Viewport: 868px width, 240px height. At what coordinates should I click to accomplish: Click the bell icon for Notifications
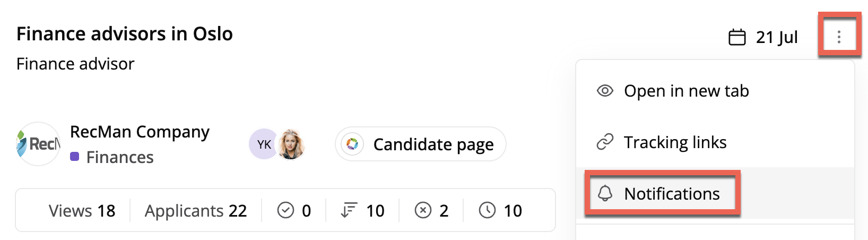point(605,193)
